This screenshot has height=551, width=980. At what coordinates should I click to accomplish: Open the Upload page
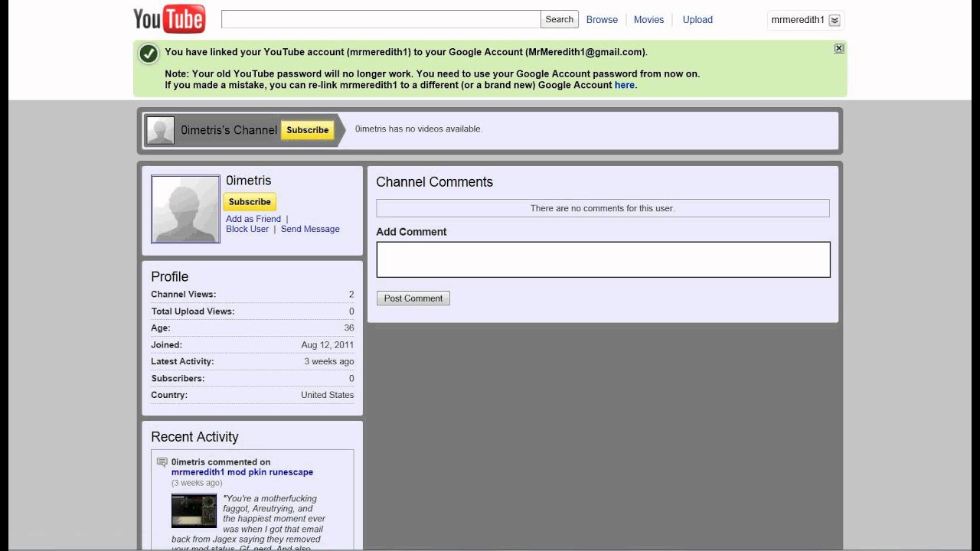point(697,20)
